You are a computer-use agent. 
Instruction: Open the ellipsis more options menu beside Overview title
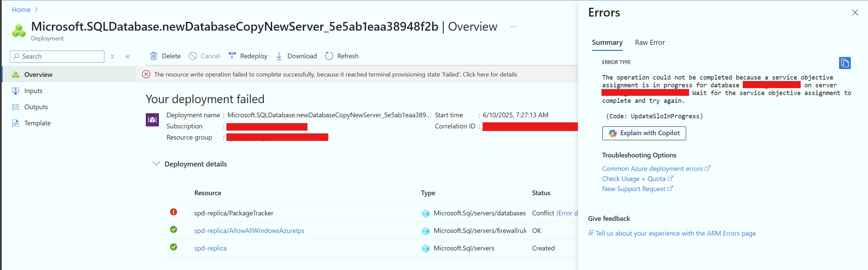513,27
